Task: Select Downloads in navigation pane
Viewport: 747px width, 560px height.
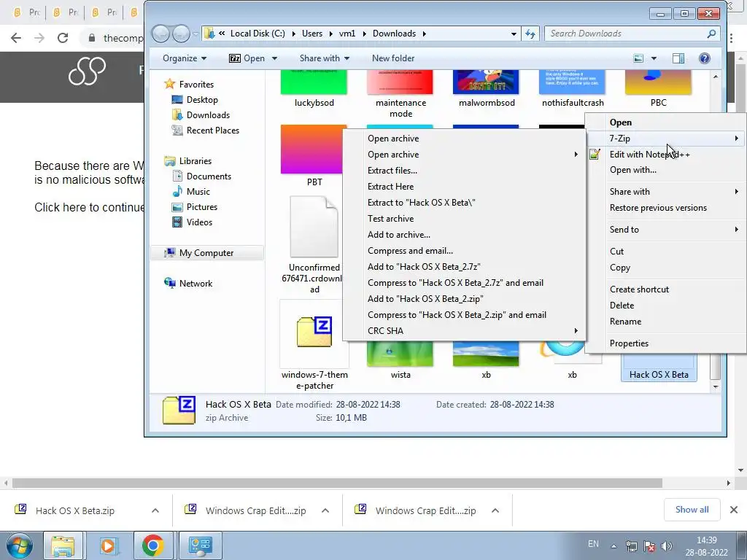Action: 208,114
